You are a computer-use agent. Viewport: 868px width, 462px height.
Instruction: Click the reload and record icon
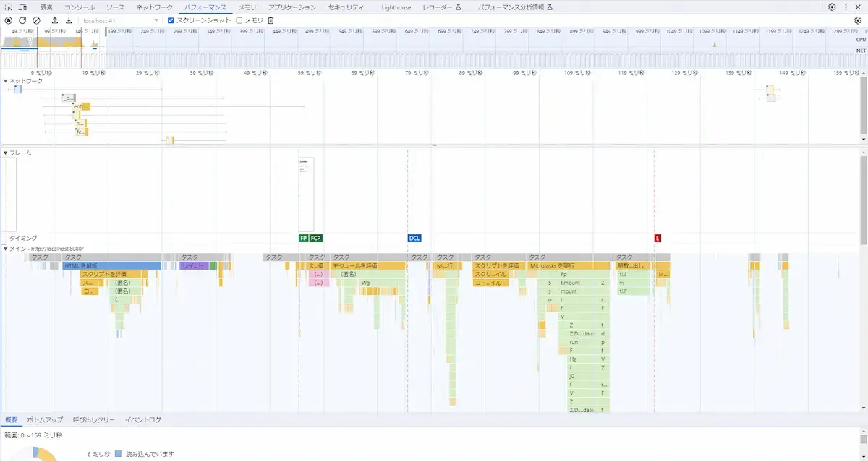22,20
